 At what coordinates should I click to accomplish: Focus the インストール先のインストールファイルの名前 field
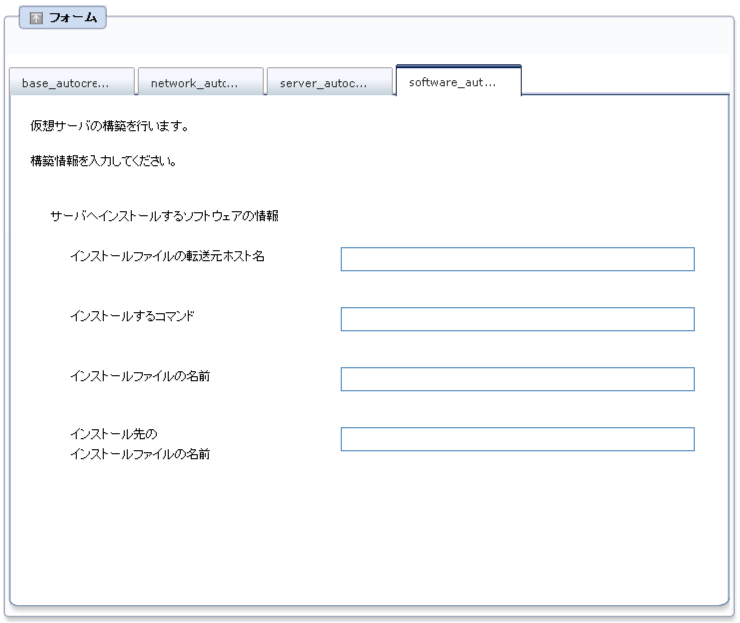(x=517, y=439)
